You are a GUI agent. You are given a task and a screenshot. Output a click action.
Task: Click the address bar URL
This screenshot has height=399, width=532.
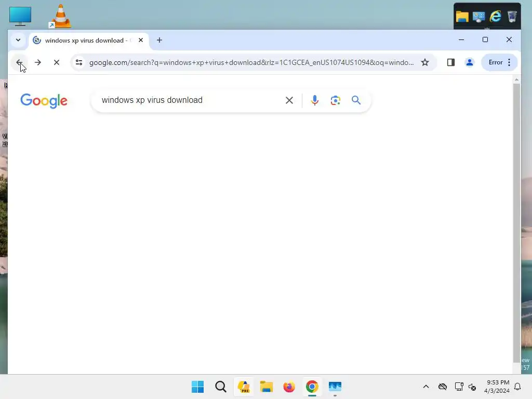[x=251, y=62]
